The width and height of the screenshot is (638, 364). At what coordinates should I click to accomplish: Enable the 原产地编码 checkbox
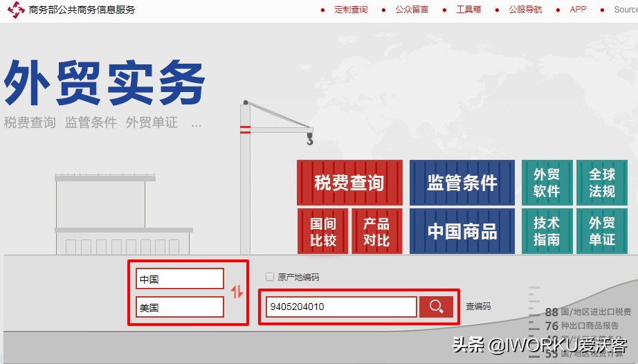(269, 277)
